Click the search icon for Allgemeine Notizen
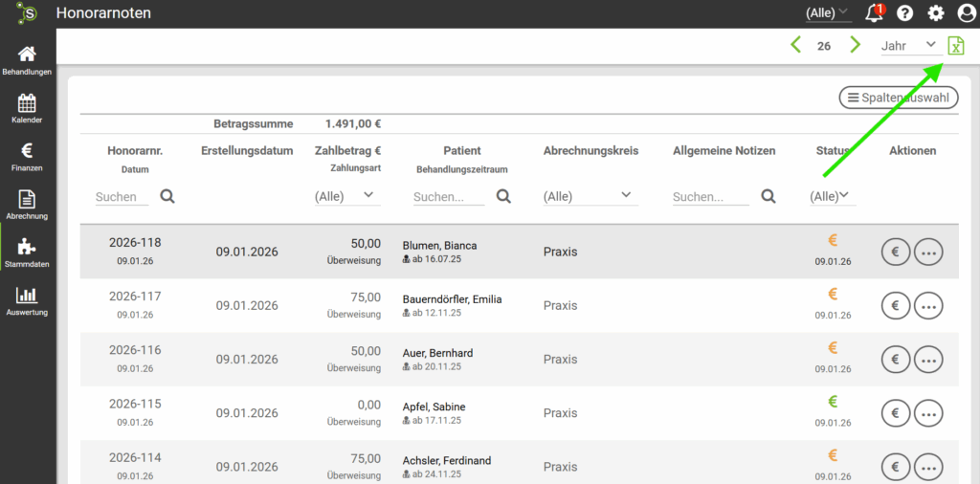 point(768,196)
